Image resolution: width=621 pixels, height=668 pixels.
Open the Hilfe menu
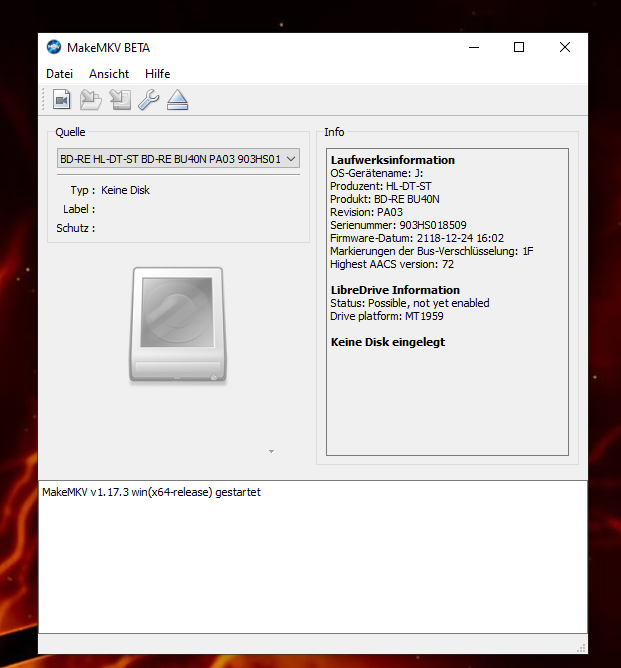pyautogui.click(x=157, y=74)
